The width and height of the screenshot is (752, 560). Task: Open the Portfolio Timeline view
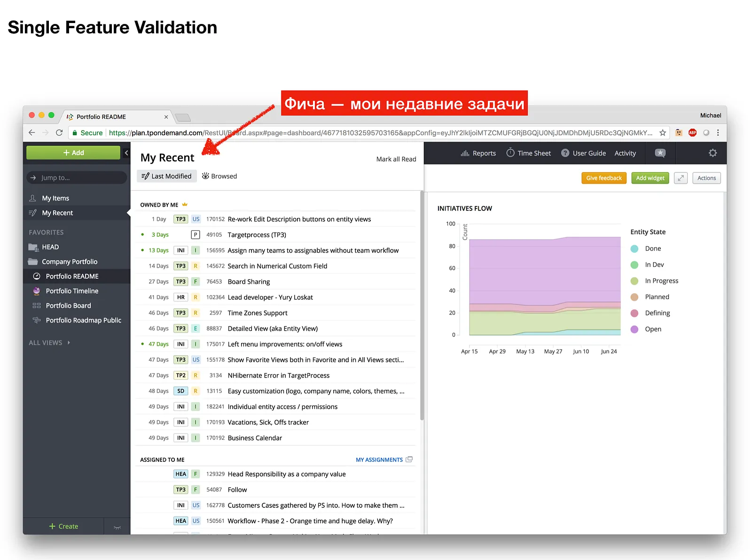point(72,291)
